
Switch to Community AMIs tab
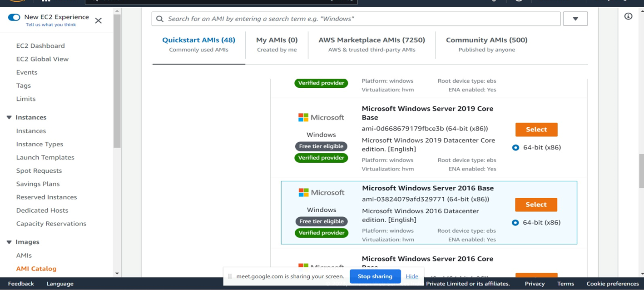pyautogui.click(x=486, y=45)
